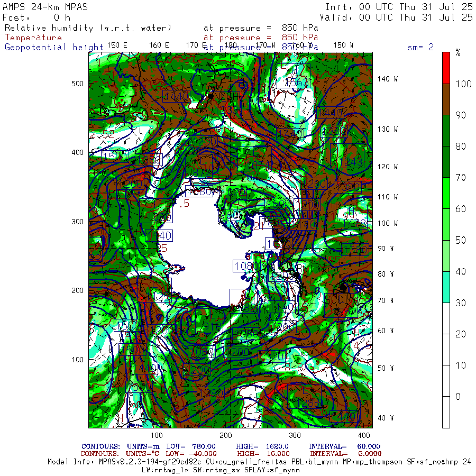
Task: Click the red segment of the humidity colorbar
Action: tap(446, 68)
